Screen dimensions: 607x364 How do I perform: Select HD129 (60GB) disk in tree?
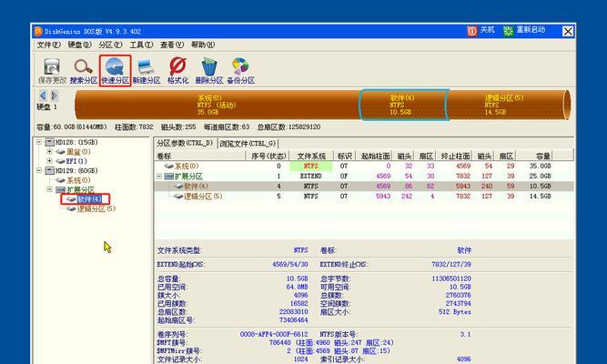[x=72, y=170]
